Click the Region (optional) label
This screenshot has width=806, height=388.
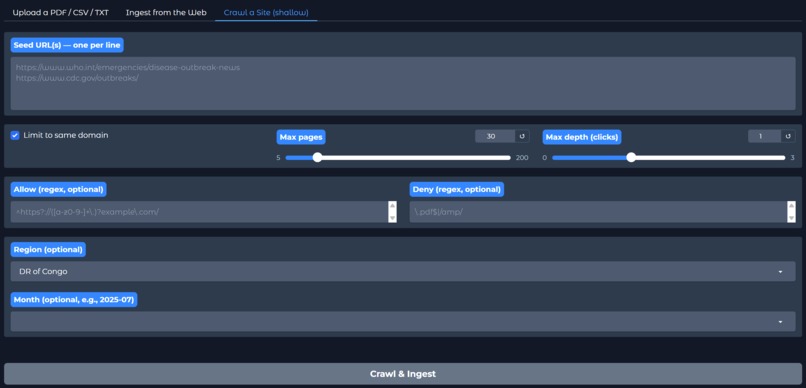pos(48,249)
